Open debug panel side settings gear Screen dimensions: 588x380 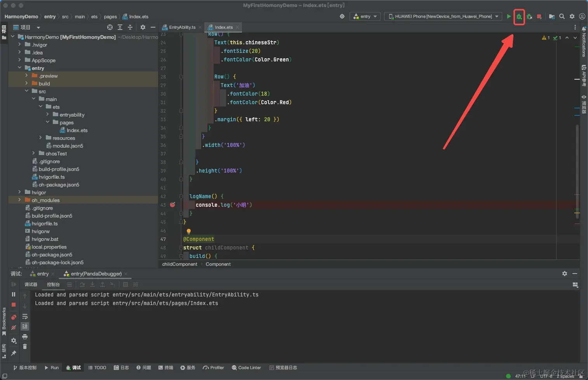[14, 341]
